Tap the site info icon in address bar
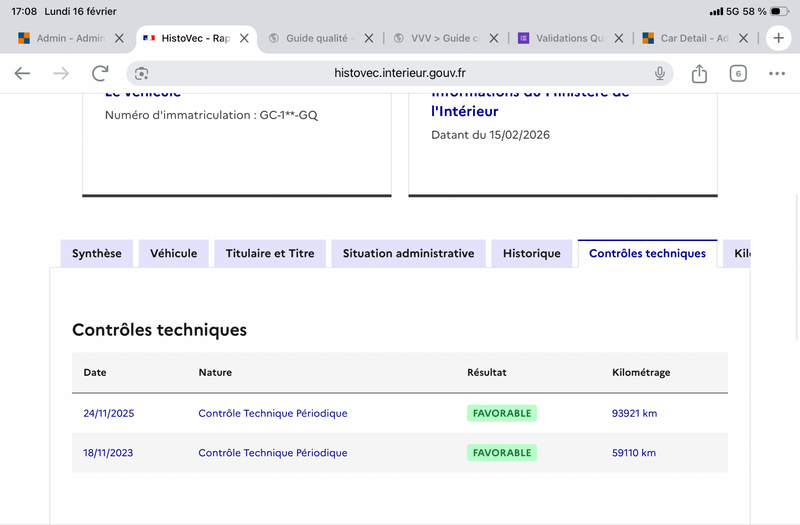This screenshot has width=800, height=525. [x=142, y=73]
